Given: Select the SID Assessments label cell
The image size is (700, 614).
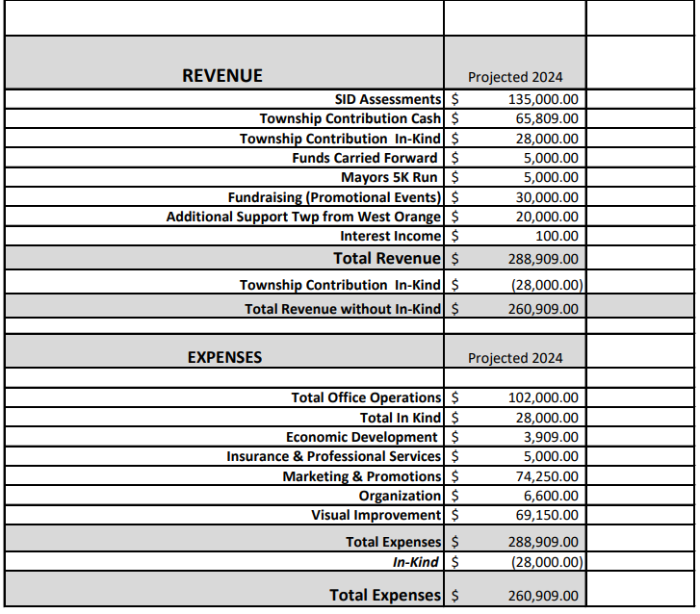Looking at the screenshot, I should (x=388, y=99).
